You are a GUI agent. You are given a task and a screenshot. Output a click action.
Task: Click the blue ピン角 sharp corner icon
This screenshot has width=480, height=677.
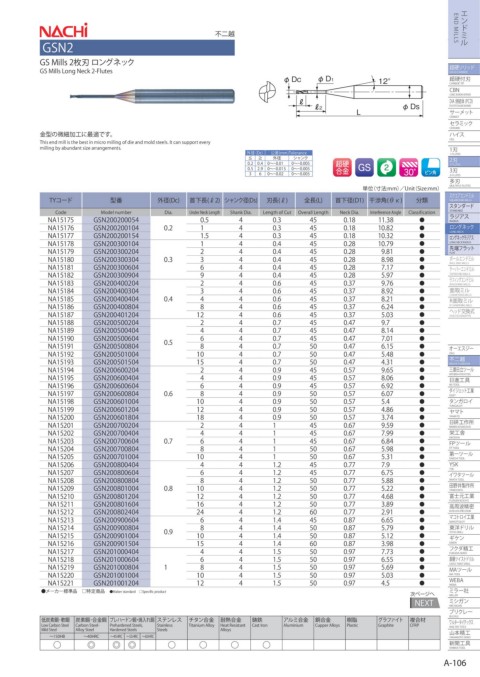430,167
